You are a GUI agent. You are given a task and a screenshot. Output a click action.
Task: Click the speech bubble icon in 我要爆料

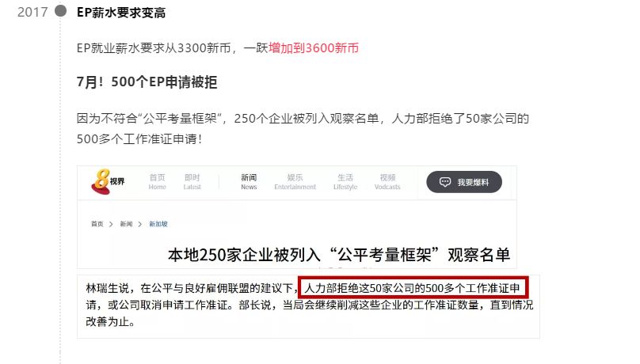[445, 182]
